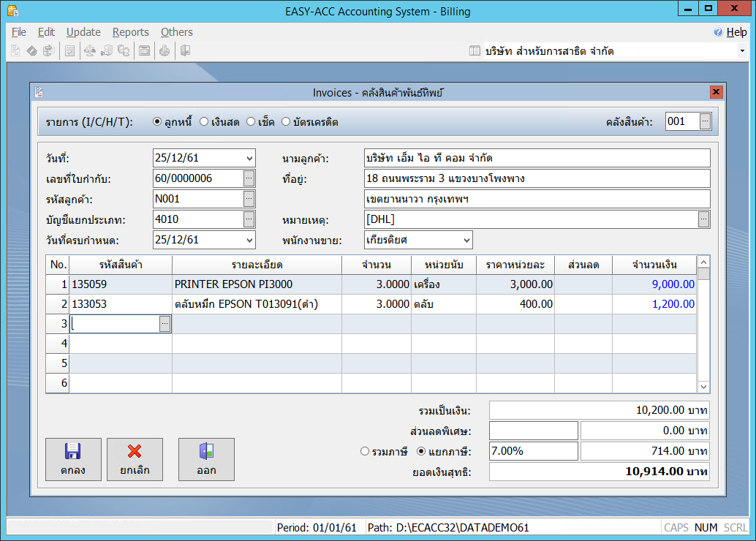This screenshot has width=756, height=541.
Task: Open the พนักงานขาย salesperson dropdown
Action: 466,240
